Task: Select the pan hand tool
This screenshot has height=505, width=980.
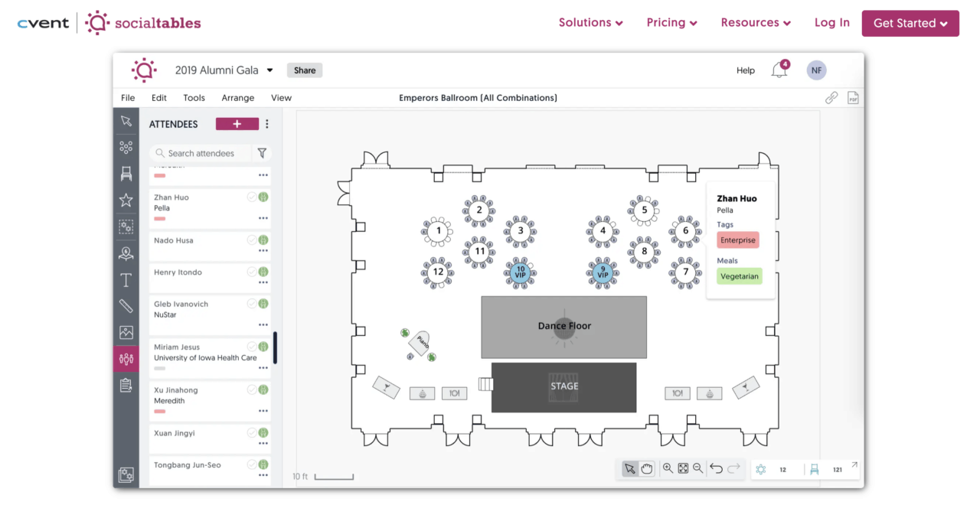Action: coord(647,468)
